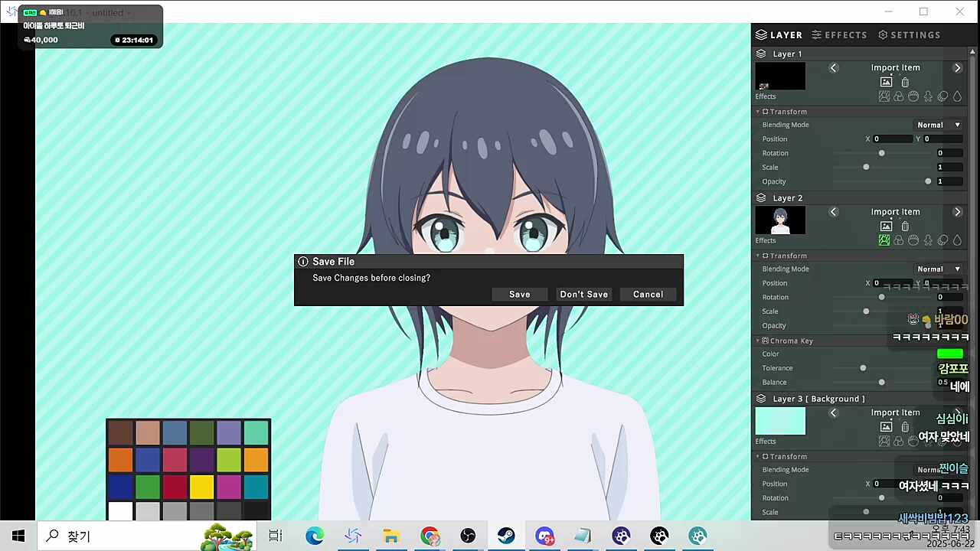Select Layer 2 character thumbnail
This screenshot has width=980, height=551.
(780, 220)
